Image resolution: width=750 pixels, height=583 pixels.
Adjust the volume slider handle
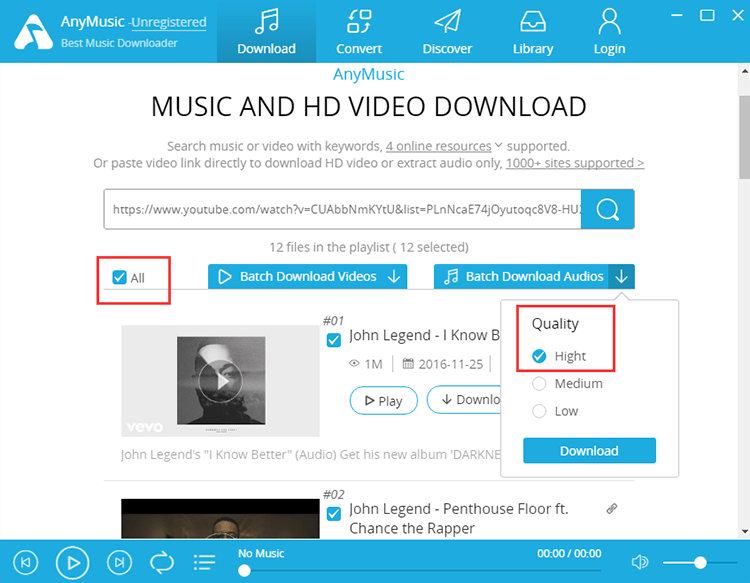pos(700,562)
